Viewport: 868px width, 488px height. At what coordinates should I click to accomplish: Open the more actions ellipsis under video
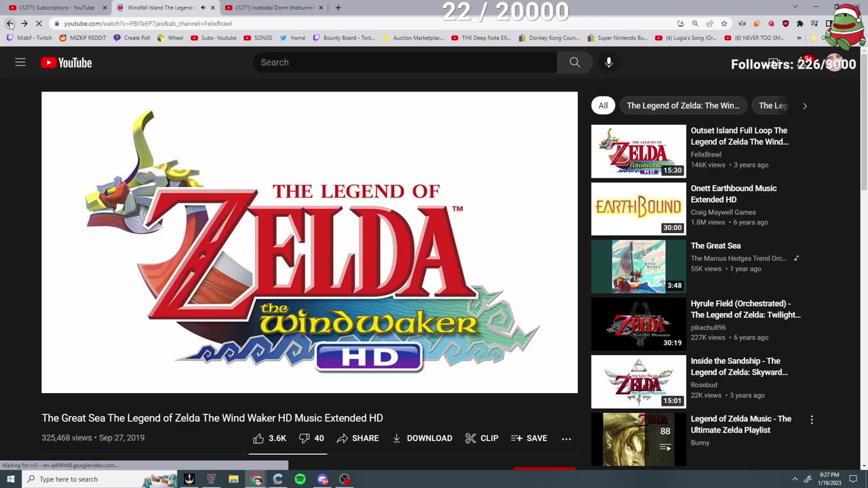tap(566, 439)
